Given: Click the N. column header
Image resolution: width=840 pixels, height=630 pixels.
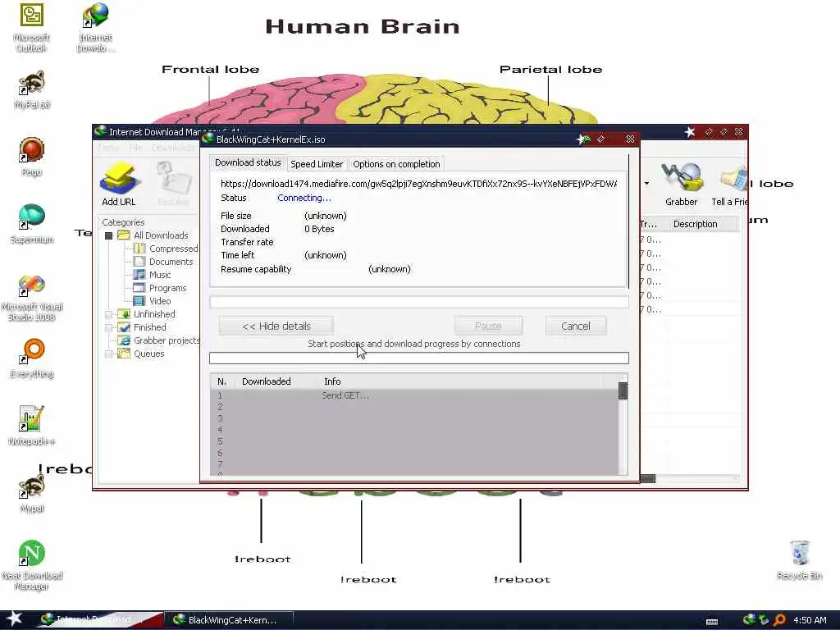Looking at the screenshot, I should tap(221, 381).
